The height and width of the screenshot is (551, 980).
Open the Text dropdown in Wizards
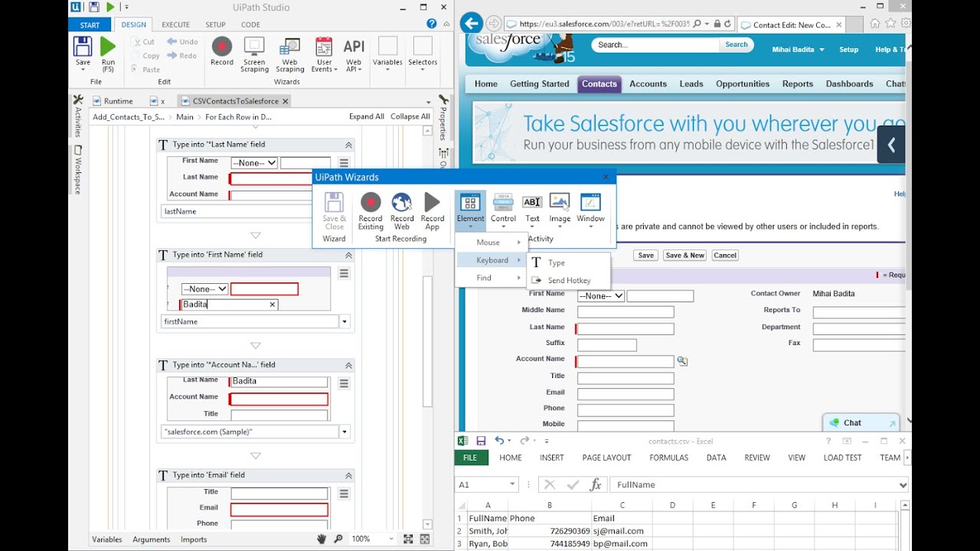(x=532, y=211)
